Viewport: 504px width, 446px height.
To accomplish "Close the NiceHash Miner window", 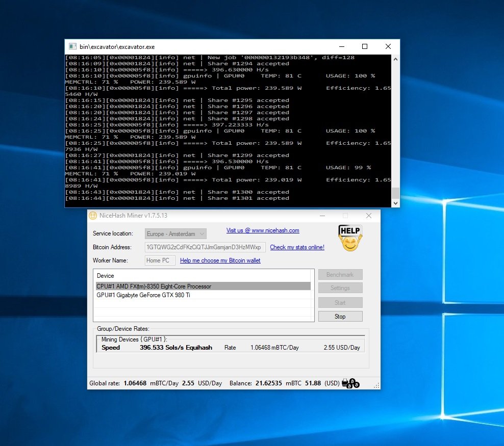I will coord(369,216).
